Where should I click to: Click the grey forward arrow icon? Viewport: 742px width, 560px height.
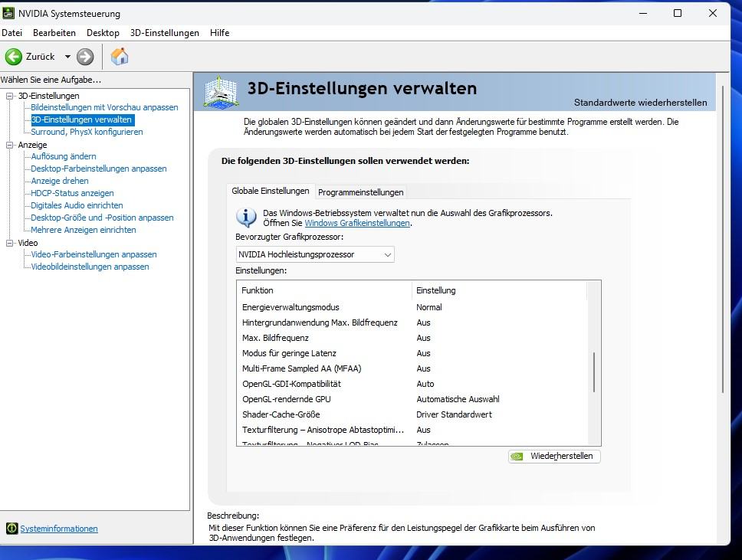(x=85, y=57)
